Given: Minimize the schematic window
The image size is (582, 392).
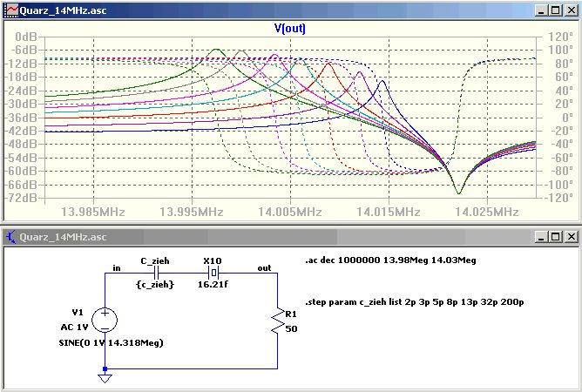Looking at the screenshot, I should point(541,237).
